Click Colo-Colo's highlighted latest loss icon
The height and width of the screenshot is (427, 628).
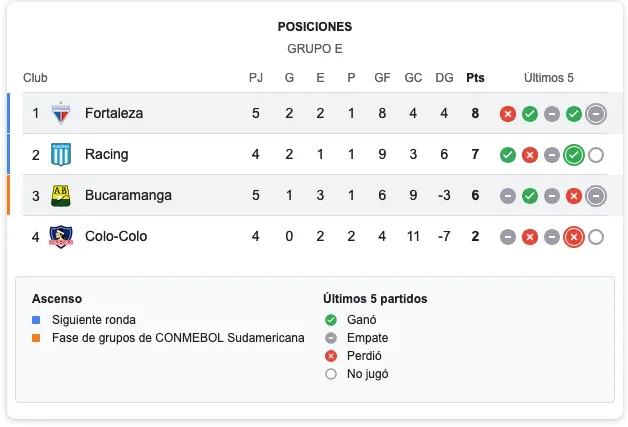(x=573, y=237)
